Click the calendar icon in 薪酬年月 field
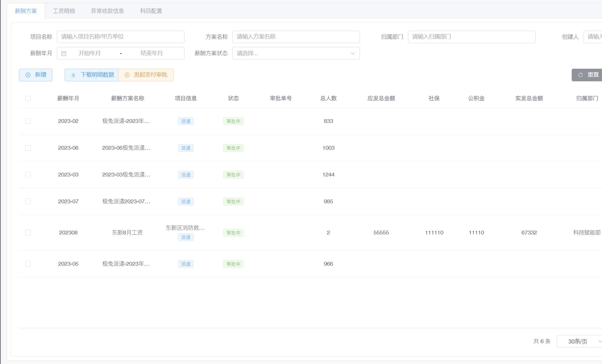The width and height of the screenshot is (602, 364). [64, 54]
